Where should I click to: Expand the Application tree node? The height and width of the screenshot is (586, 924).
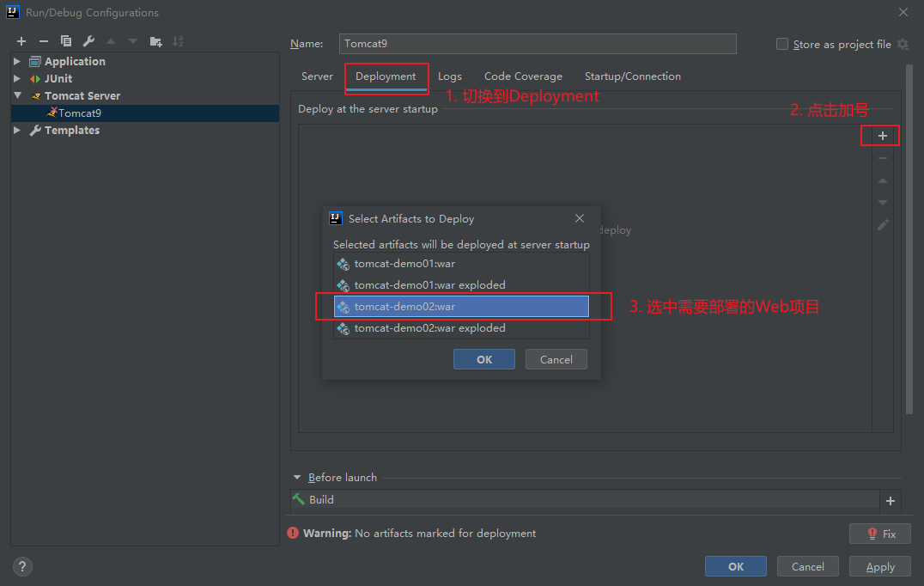click(17, 61)
